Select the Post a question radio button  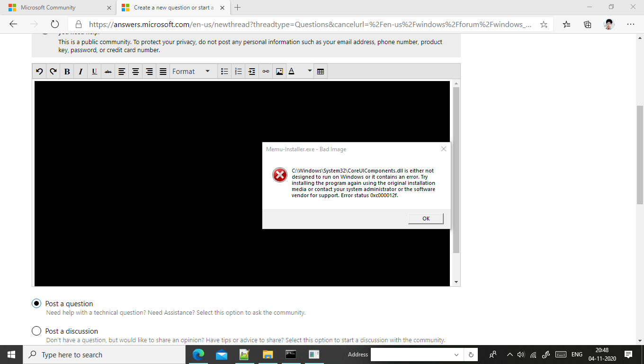pos(36,303)
